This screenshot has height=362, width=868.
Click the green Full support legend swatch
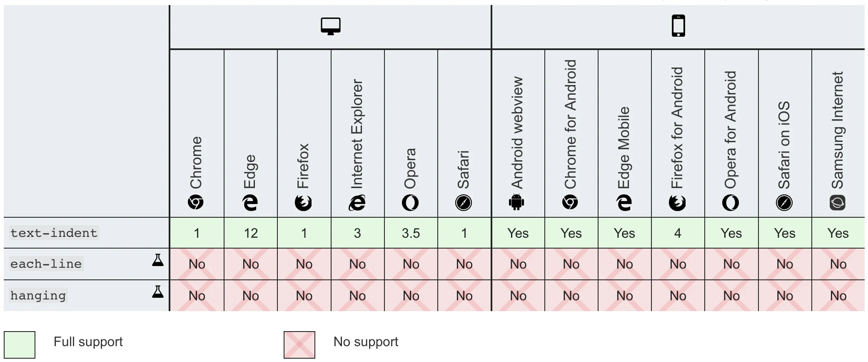[20, 344]
